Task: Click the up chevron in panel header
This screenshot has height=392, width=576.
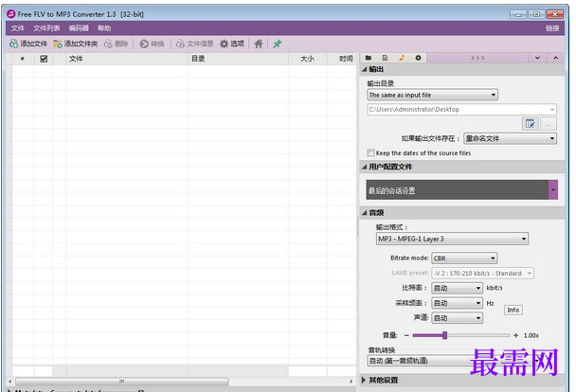Action: click(555, 58)
